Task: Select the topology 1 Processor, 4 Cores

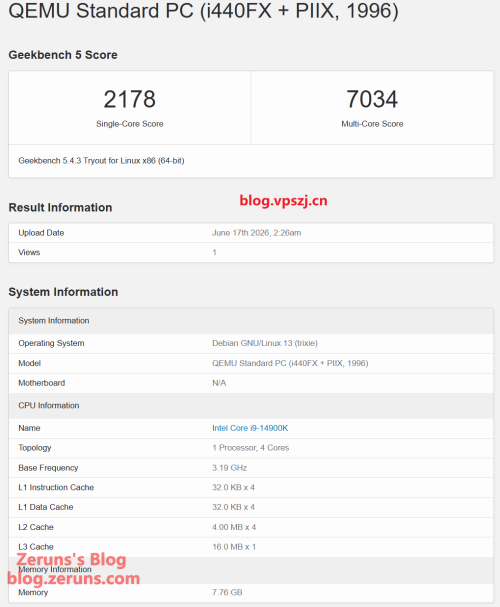Action: 250,448
